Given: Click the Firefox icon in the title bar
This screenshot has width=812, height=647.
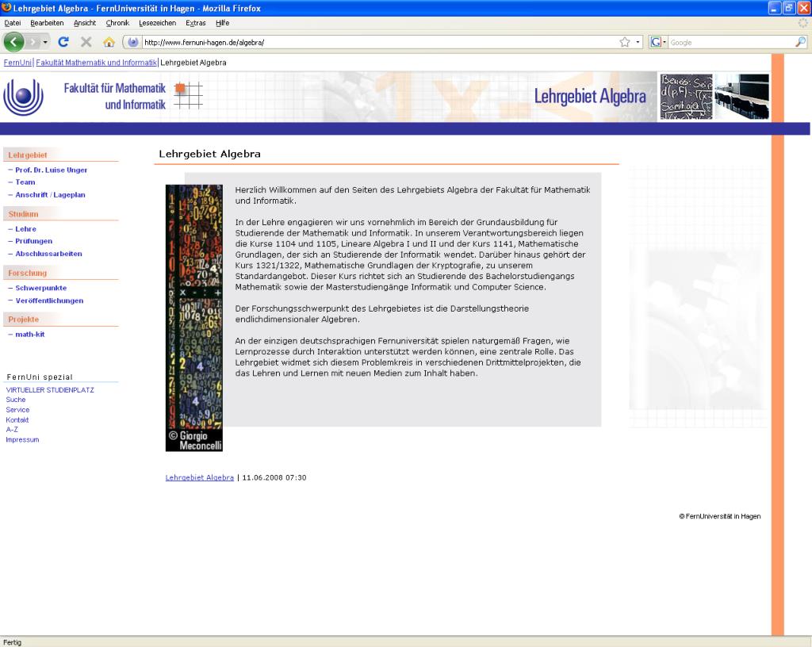Looking at the screenshot, I should (x=6, y=8).
